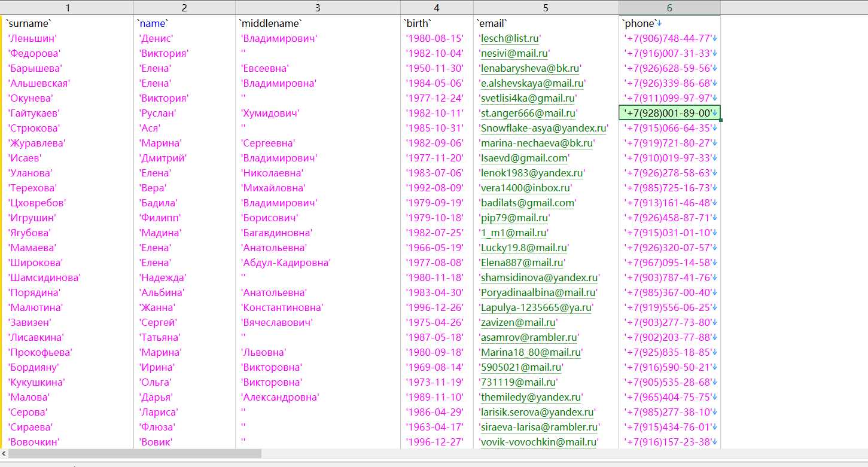The width and height of the screenshot is (868, 467).
Task: Select surname cell 'Цховребов'
Action: (68, 203)
